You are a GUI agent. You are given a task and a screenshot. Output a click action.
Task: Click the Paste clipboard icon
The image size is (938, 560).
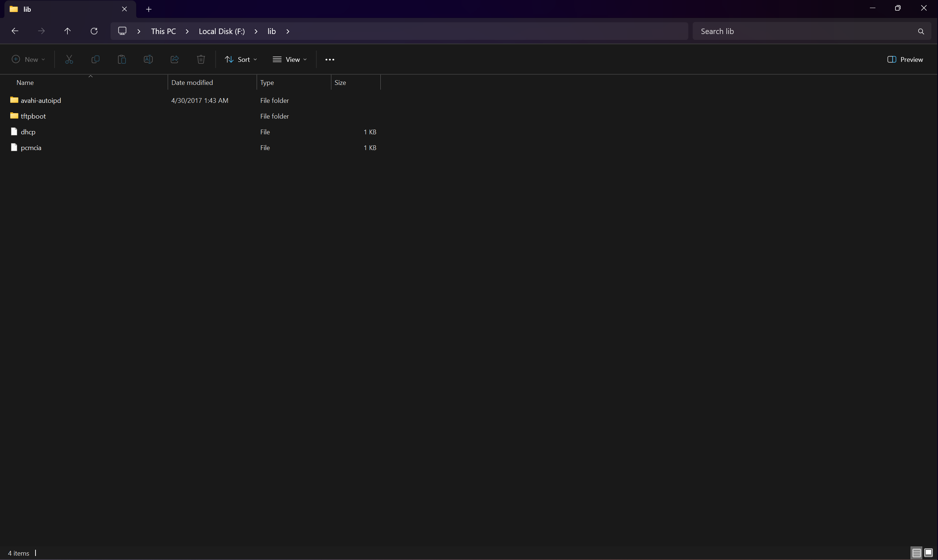[122, 59]
